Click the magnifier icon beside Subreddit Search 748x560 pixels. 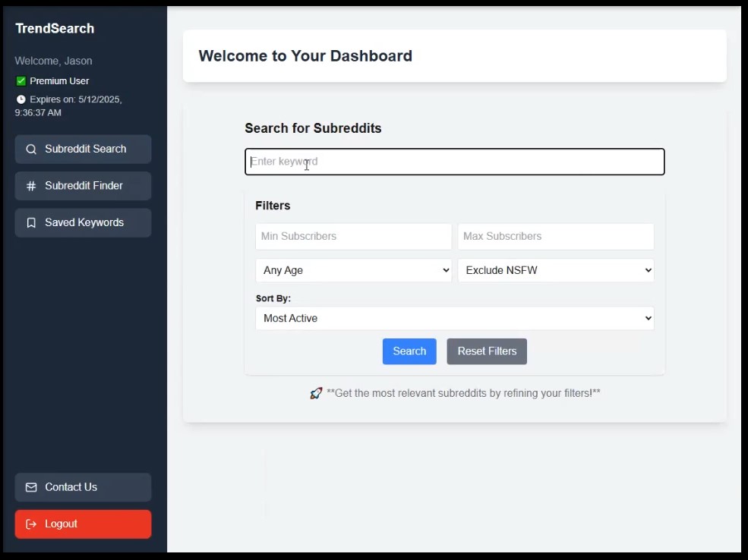pos(31,149)
